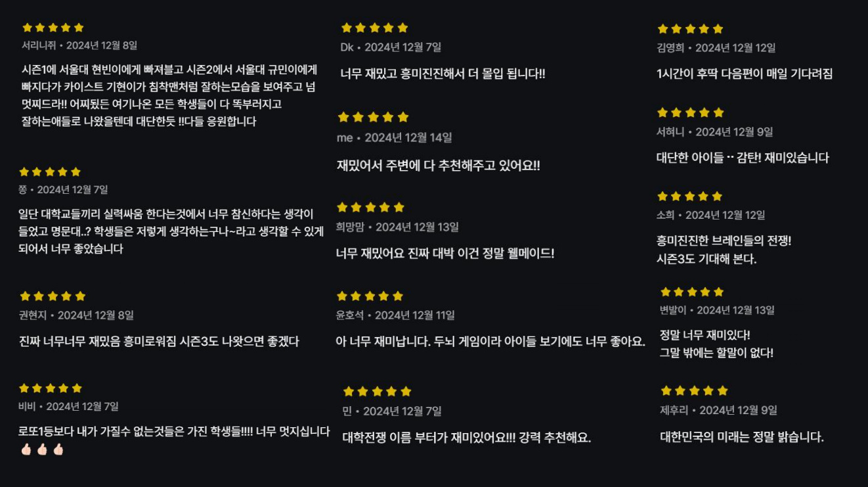Screen dimensions: 868x487
Task: Click review text 대학전쟁 이름 부터가 재미있어요
Action: pos(467,438)
